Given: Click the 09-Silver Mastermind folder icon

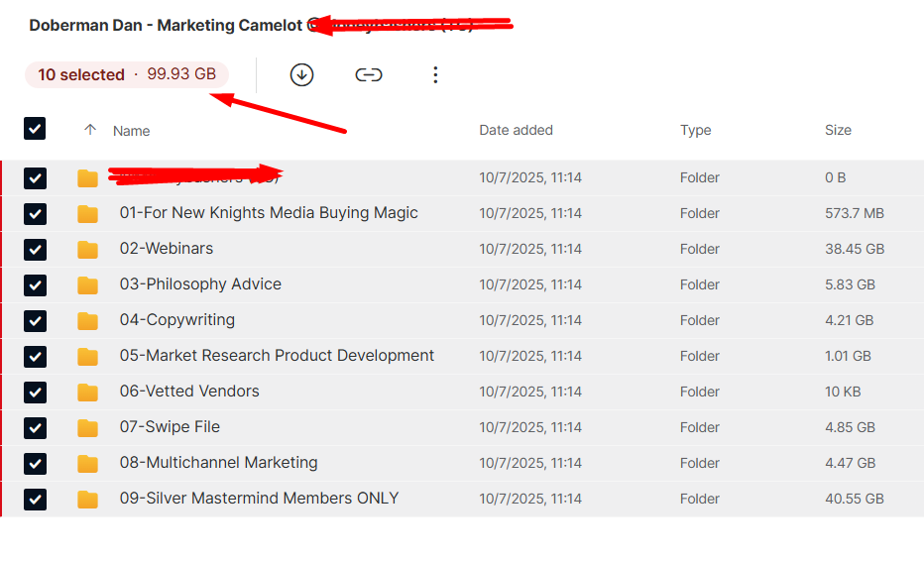Looking at the screenshot, I should (x=88, y=500).
